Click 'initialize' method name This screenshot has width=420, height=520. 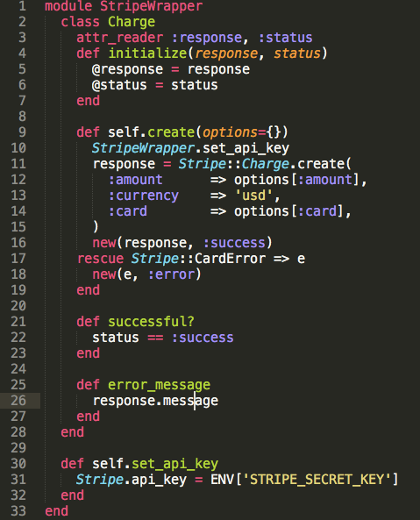coord(147,53)
